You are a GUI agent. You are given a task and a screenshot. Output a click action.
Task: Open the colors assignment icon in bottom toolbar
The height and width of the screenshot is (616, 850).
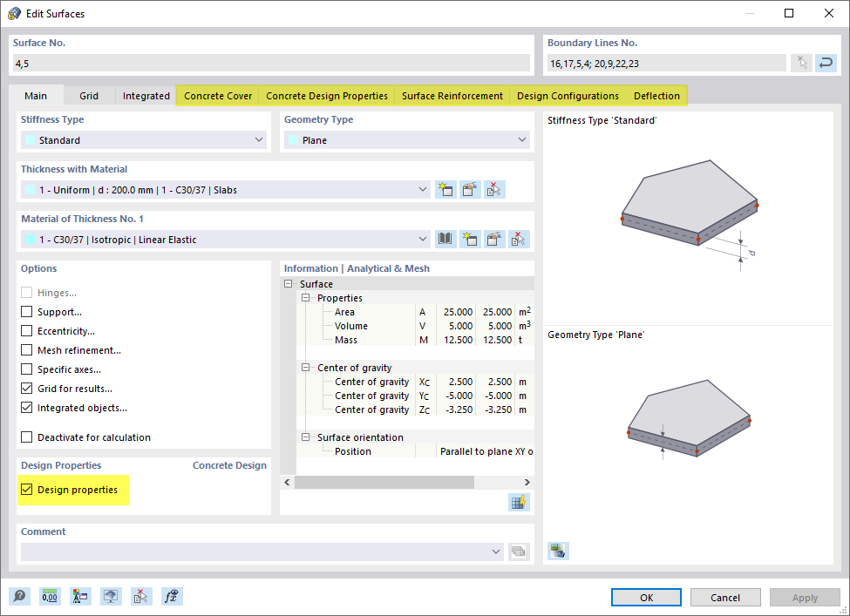(80, 596)
